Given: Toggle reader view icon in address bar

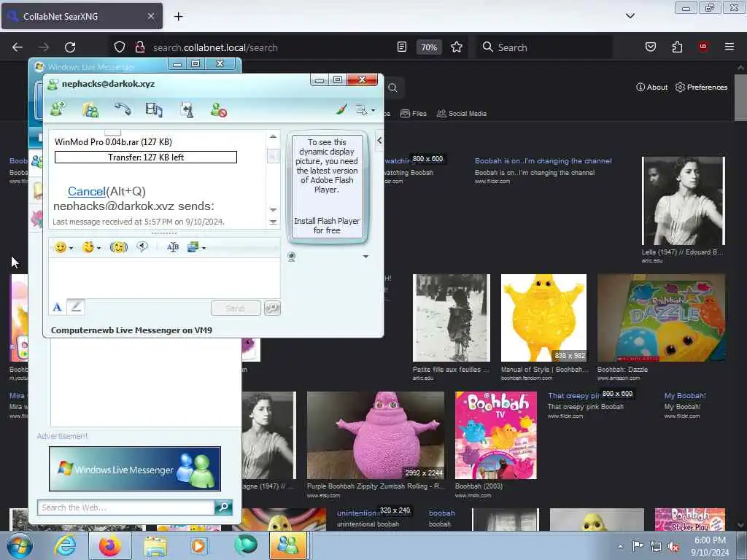Looking at the screenshot, I should click(402, 47).
